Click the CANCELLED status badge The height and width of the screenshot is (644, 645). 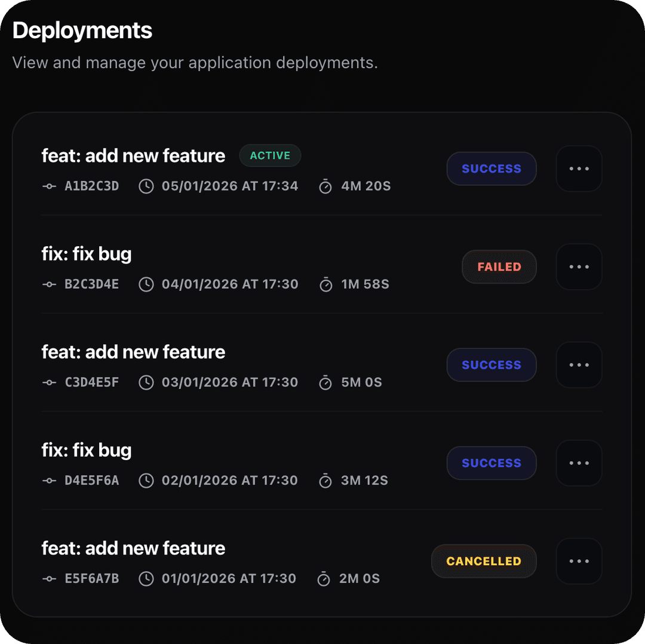[484, 561]
